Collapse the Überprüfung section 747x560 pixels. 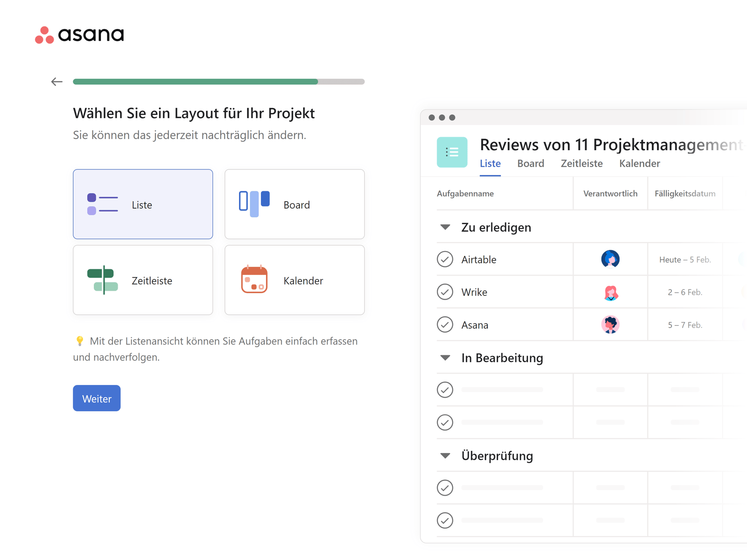coord(445,455)
